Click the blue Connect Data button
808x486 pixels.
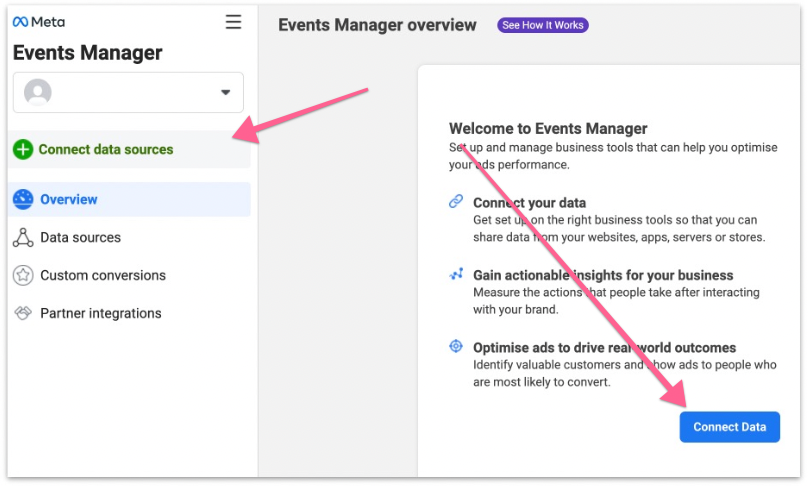click(729, 427)
